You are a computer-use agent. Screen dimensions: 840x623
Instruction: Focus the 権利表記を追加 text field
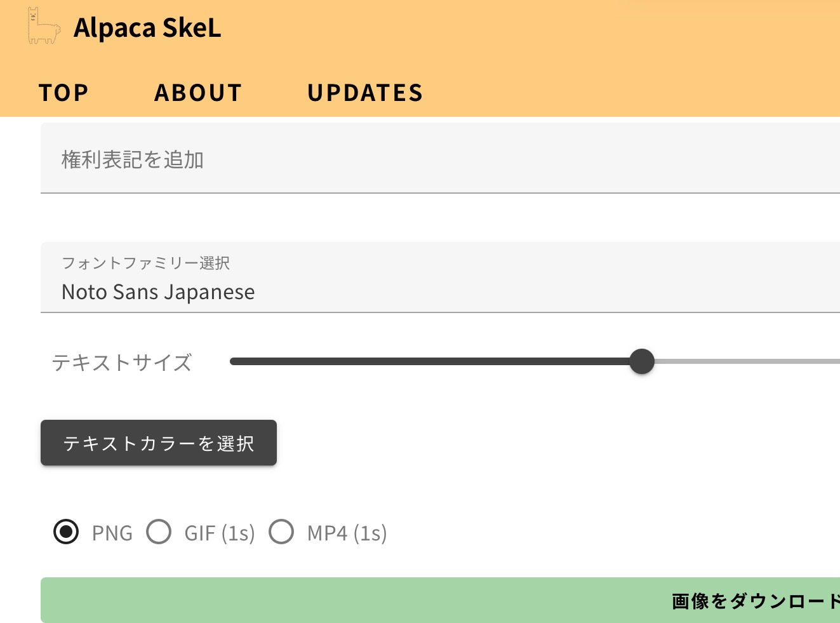(x=438, y=159)
